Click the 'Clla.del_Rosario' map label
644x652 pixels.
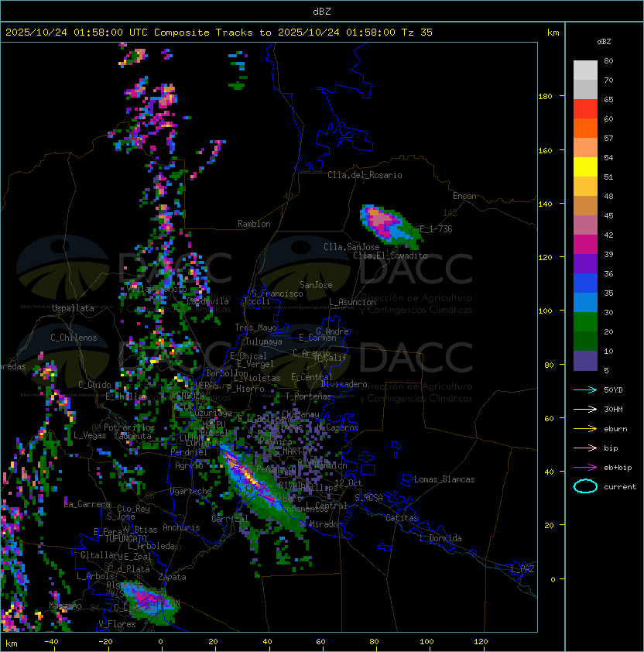point(365,175)
